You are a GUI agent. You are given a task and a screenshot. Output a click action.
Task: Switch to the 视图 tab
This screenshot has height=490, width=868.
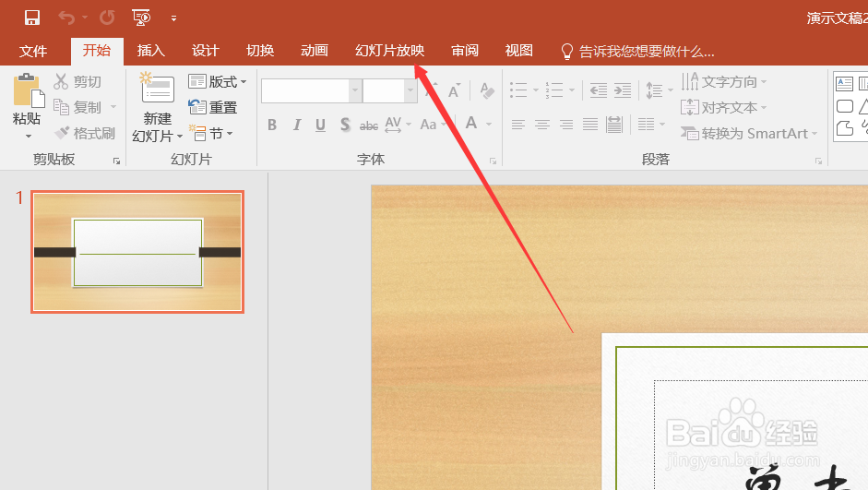click(x=518, y=51)
